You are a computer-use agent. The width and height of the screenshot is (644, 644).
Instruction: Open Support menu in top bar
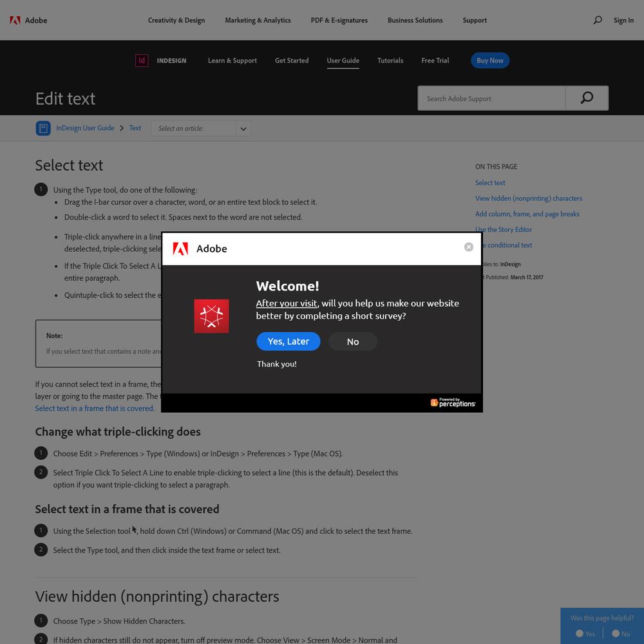pos(475,20)
